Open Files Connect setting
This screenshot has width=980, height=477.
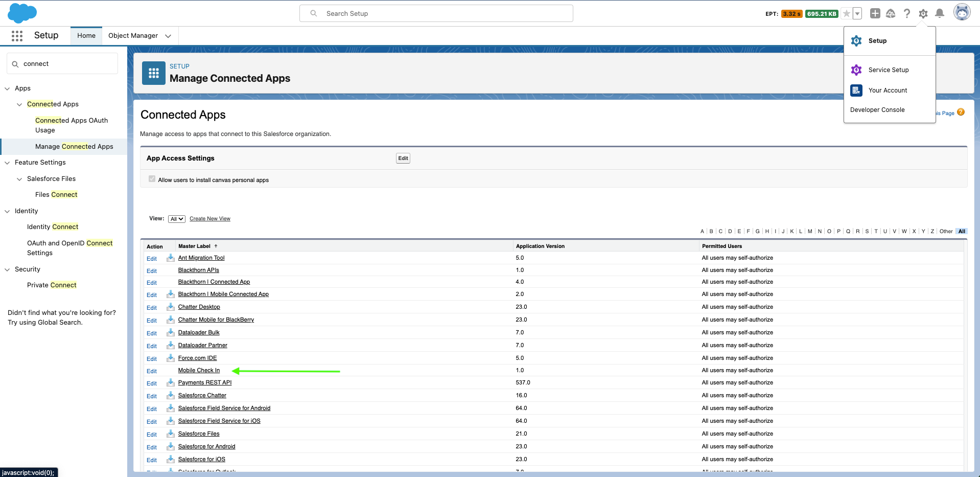[56, 195]
